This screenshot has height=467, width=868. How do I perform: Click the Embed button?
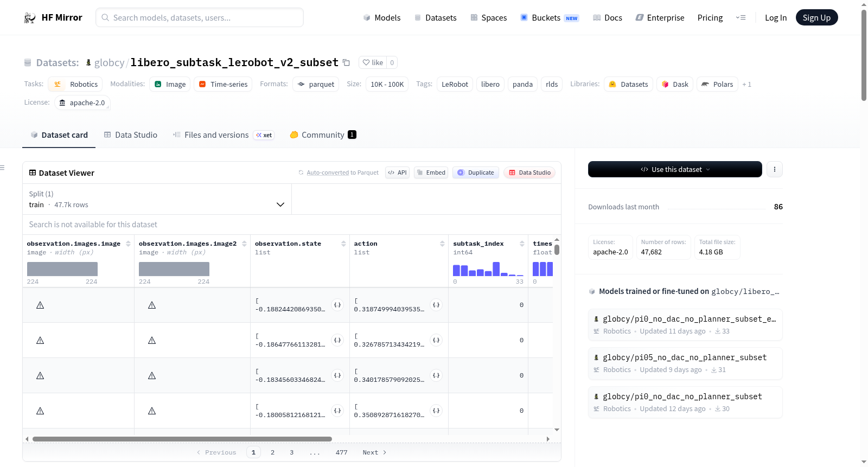(431, 172)
